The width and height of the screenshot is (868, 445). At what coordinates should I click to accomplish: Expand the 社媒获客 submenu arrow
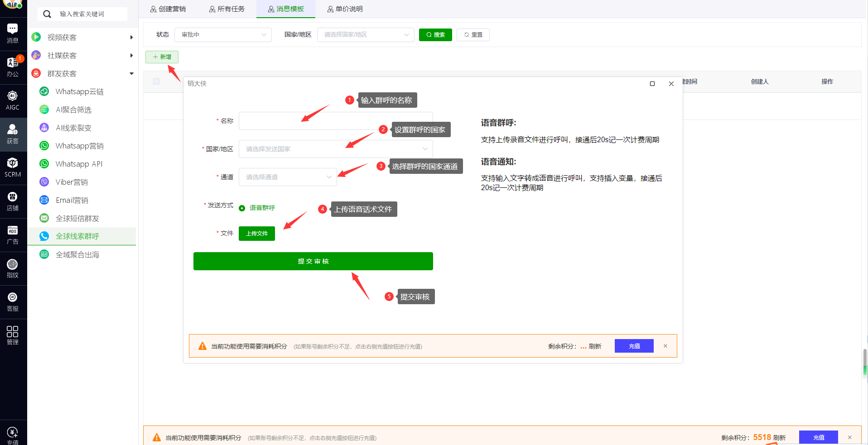(131, 55)
